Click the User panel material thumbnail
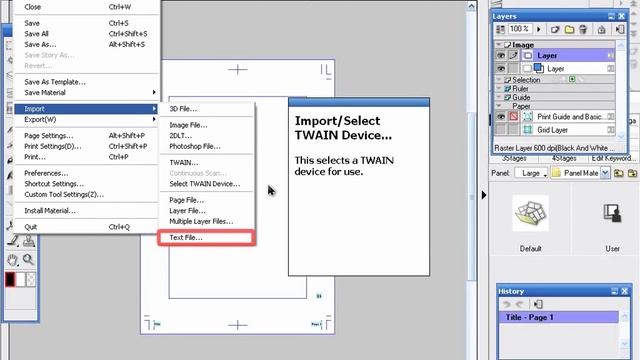The image size is (640, 360). click(x=612, y=213)
